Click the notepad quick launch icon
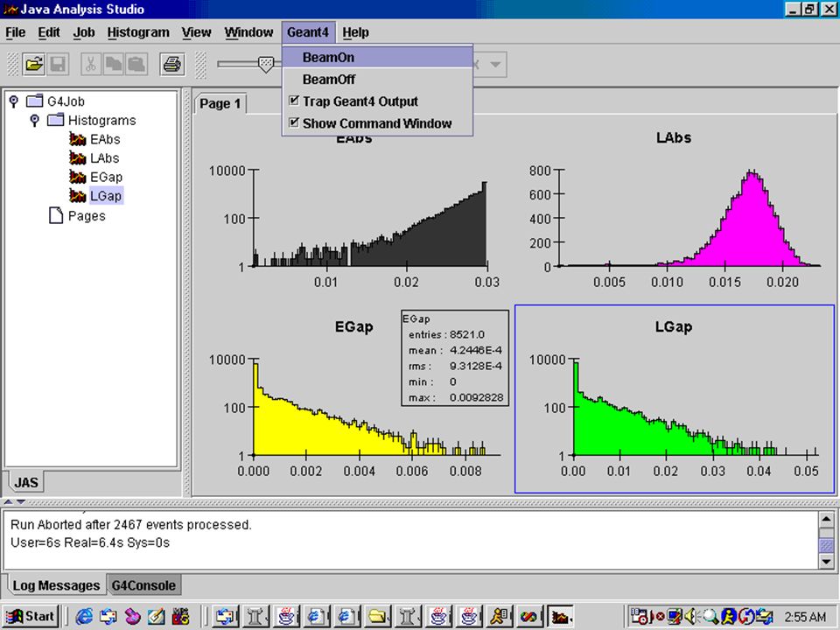 pyautogui.click(x=156, y=617)
